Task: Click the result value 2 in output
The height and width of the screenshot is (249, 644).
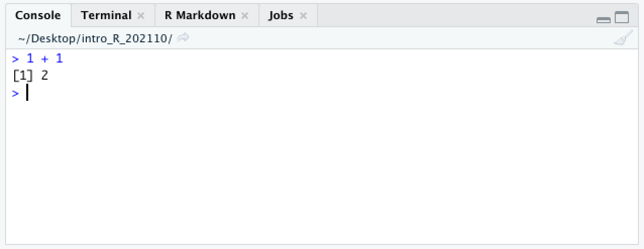Action: pyautogui.click(x=45, y=76)
